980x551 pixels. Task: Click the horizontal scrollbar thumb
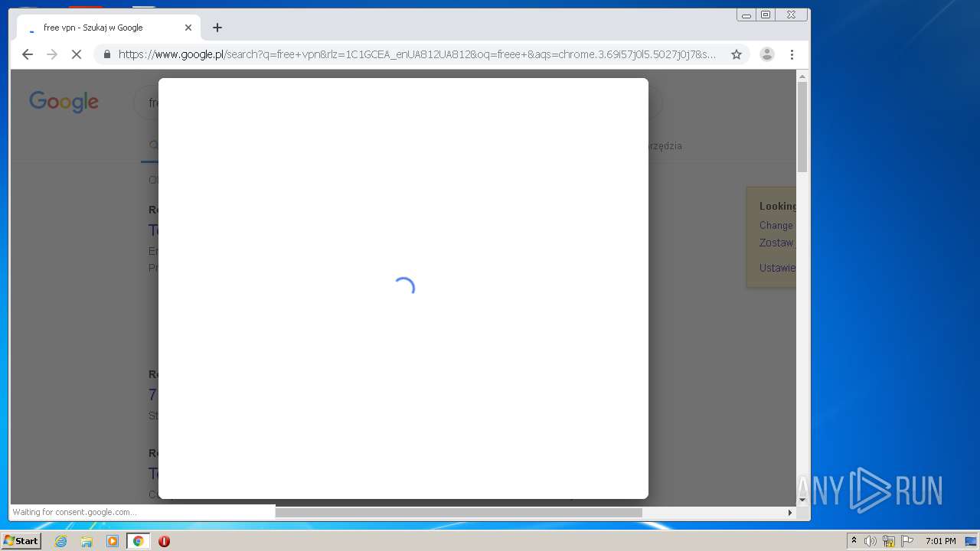click(x=459, y=513)
